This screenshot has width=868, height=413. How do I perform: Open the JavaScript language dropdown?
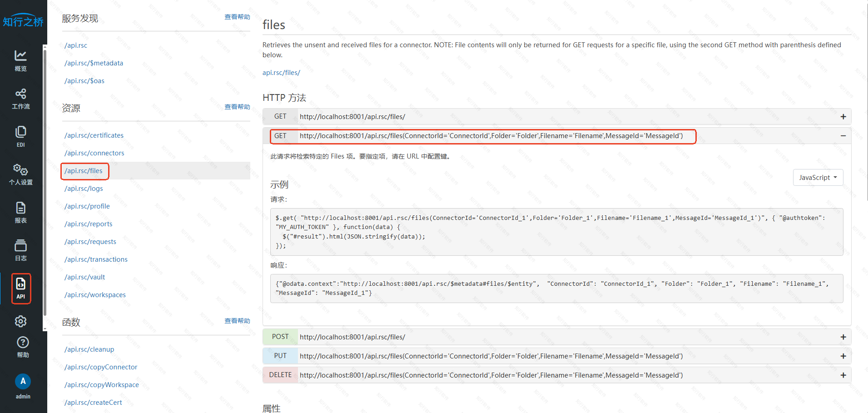tap(818, 178)
